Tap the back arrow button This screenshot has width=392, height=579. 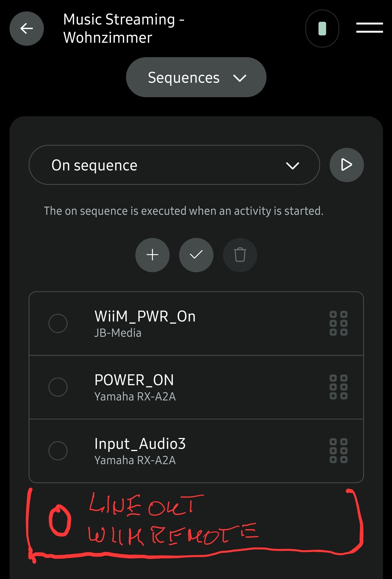click(27, 29)
